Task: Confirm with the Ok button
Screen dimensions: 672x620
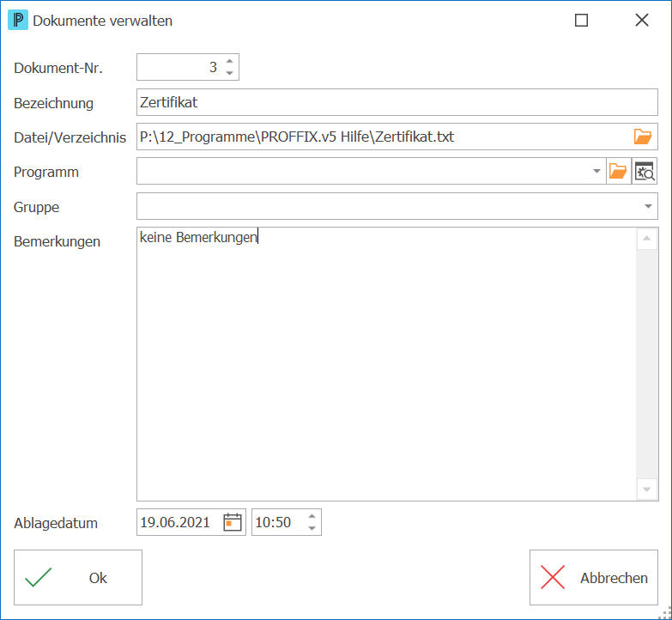Action: 78,578
